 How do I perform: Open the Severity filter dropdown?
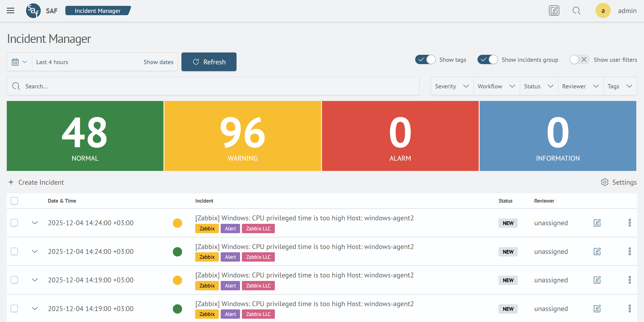(452, 86)
